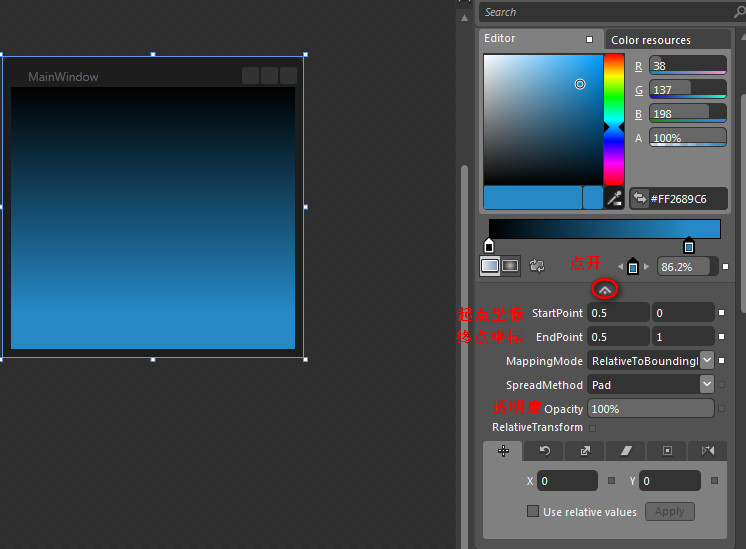Check Use relative values
The width and height of the screenshot is (746, 549).
pos(533,511)
